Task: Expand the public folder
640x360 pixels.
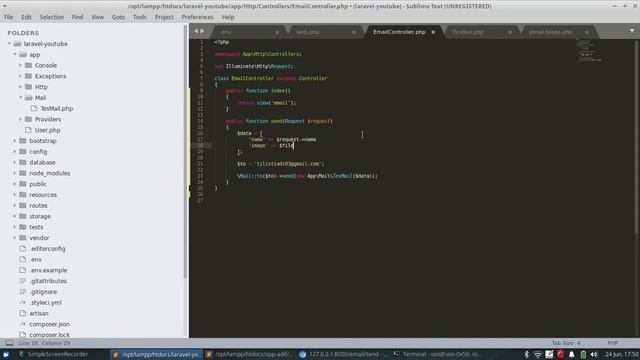Action: (x=15, y=184)
